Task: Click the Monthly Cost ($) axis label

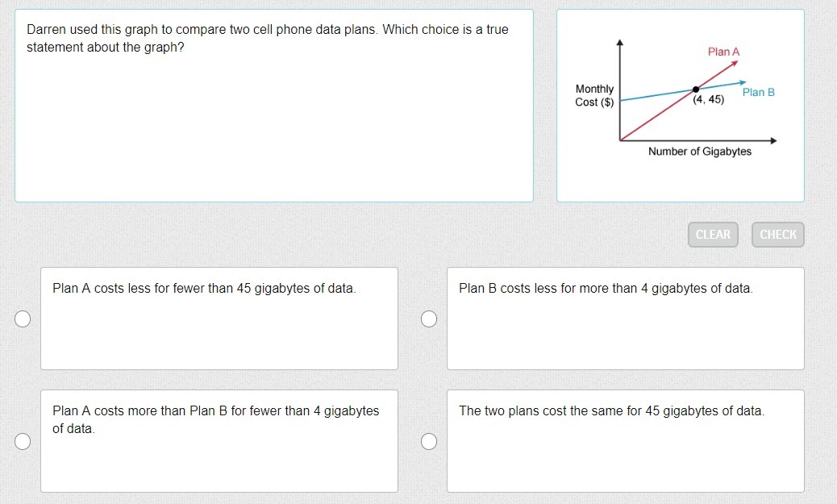Action: 594,95
